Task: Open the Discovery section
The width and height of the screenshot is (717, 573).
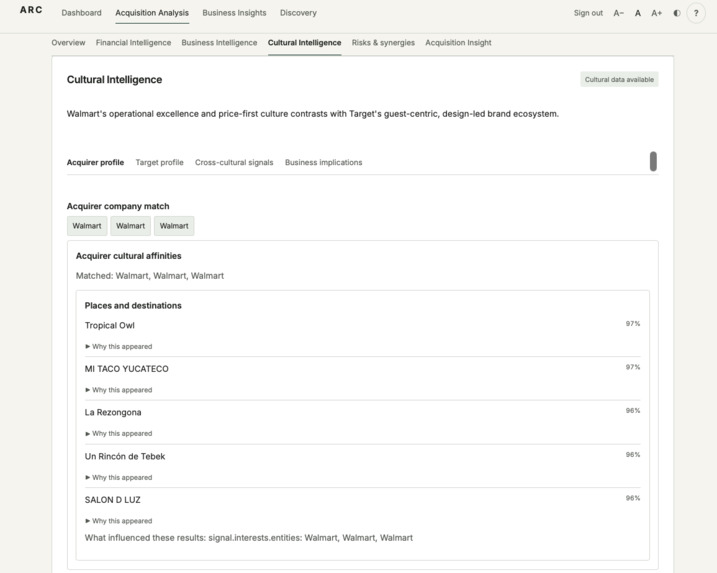Action: coord(298,13)
